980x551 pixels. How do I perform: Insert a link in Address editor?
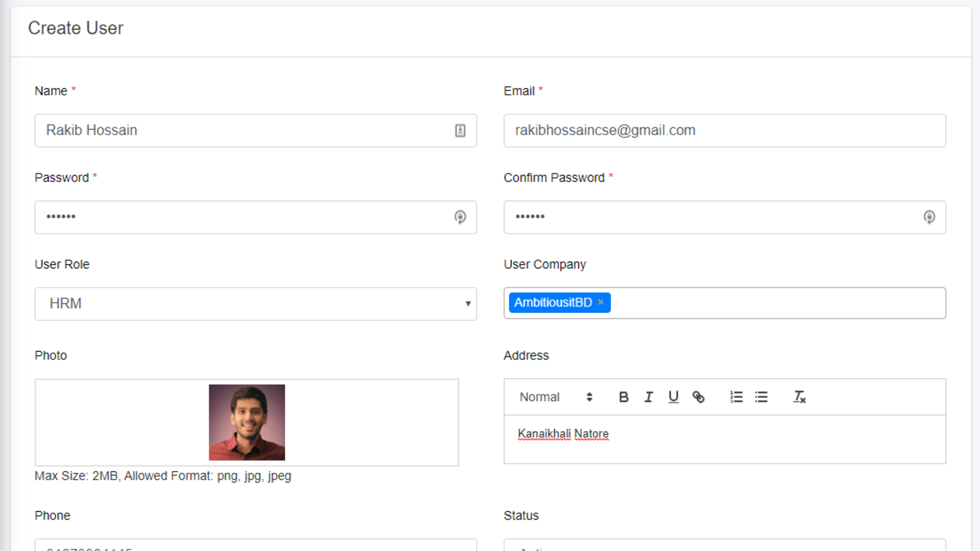point(698,397)
